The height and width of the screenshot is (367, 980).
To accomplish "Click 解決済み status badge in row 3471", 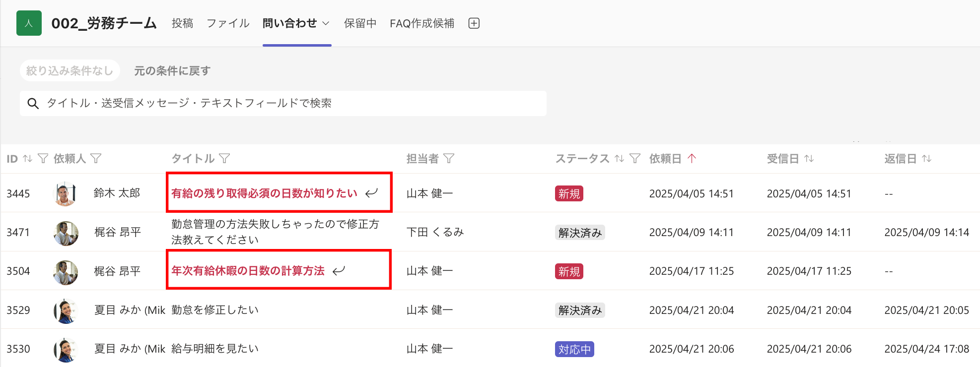I will click(580, 232).
